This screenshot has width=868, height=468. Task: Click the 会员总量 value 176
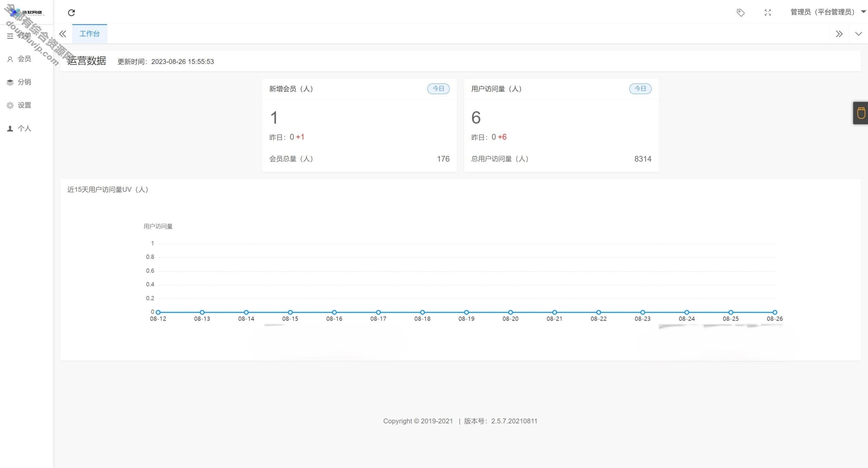[443, 159]
